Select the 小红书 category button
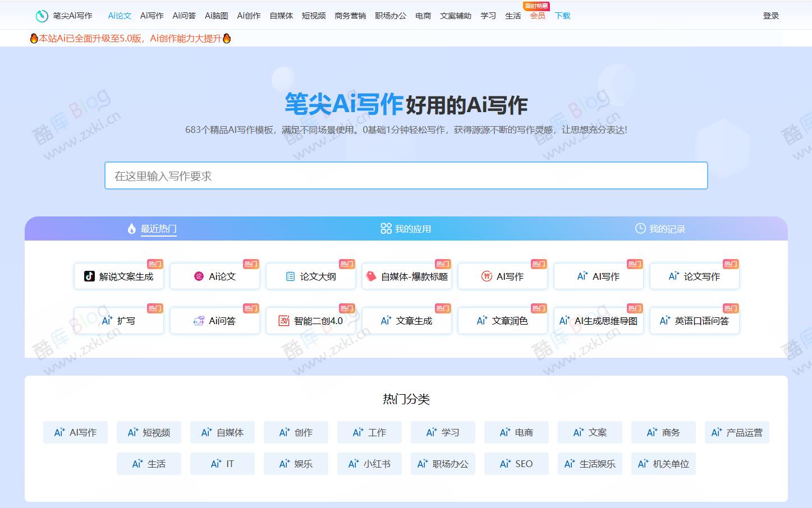812x508 pixels. (x=369, y=463)
